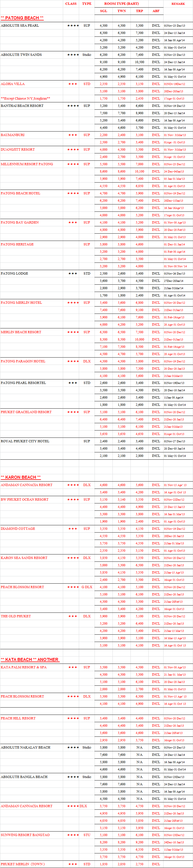Screen dimensions: 193x868
Task: Click the G DLX room type cell
Action: coord(87,587)
